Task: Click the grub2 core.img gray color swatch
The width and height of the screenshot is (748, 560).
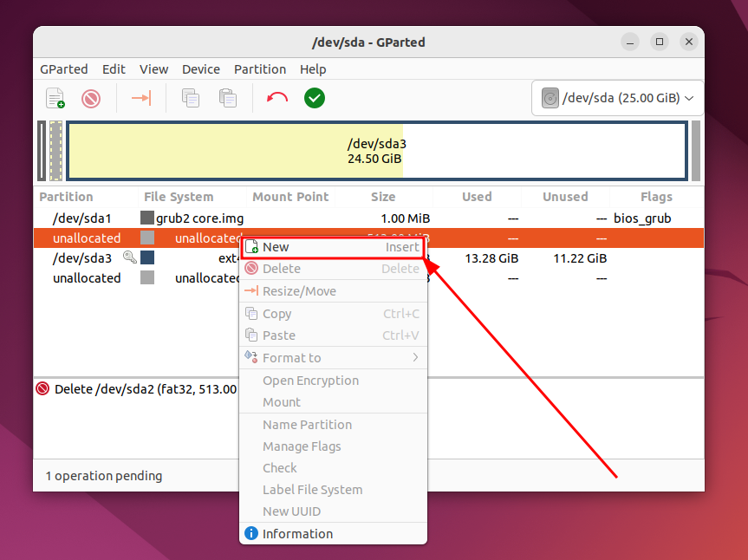Action: point(147,218)
